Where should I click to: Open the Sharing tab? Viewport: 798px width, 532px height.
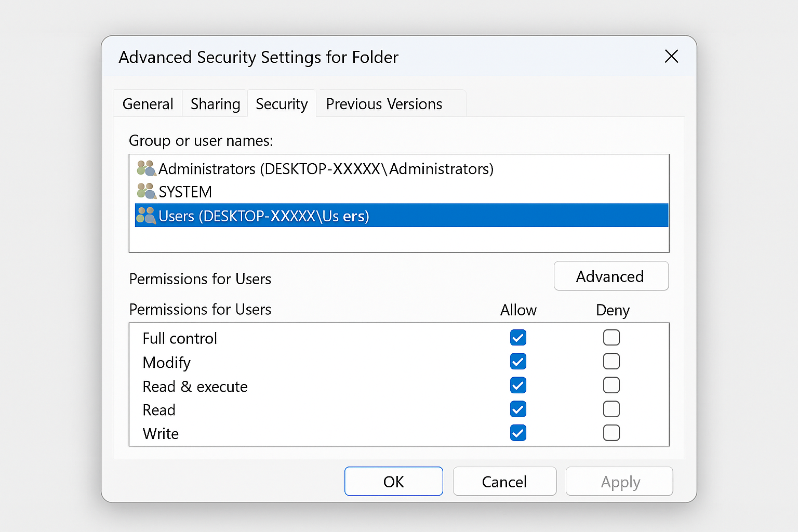click(x=215, y=104)
